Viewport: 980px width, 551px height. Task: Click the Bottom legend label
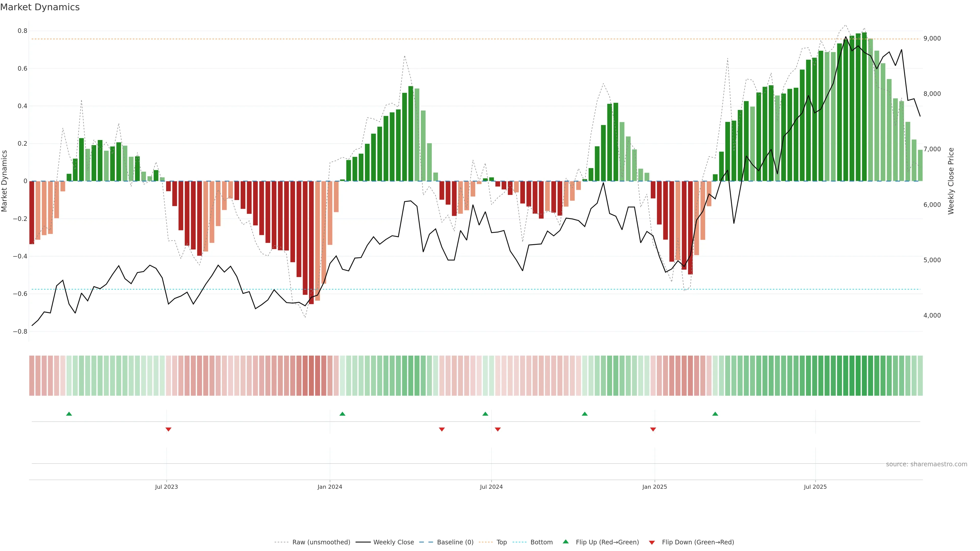[541, 542]
